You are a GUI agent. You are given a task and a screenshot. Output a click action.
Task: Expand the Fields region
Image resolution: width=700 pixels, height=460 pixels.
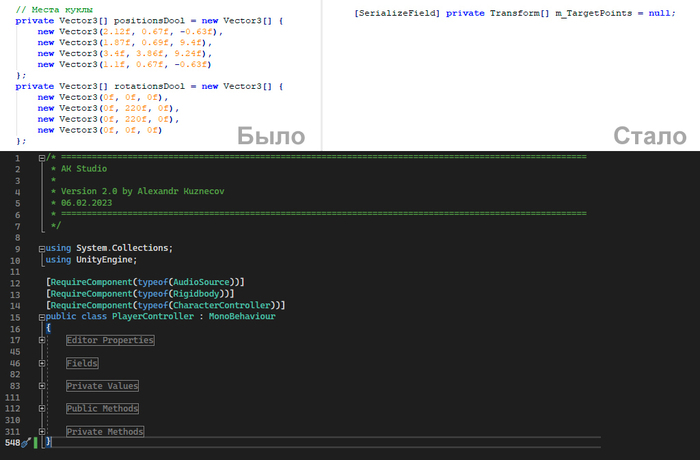42,363
